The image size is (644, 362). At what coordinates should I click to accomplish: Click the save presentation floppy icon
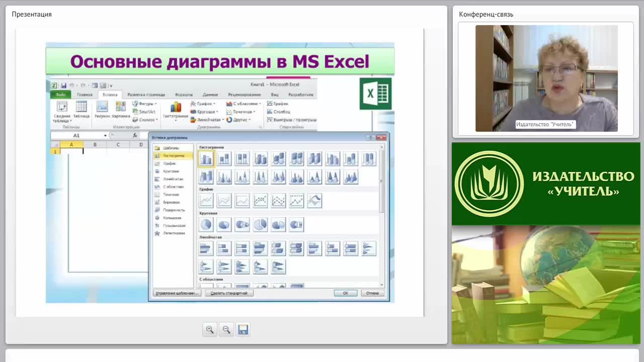(x=243, y=330)
